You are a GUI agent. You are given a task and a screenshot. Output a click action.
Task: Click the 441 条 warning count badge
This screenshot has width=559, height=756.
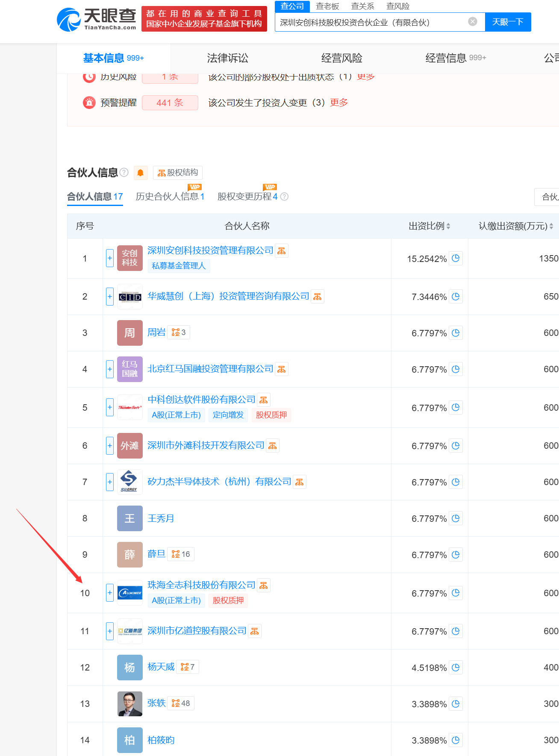click(x=170, y=103)
